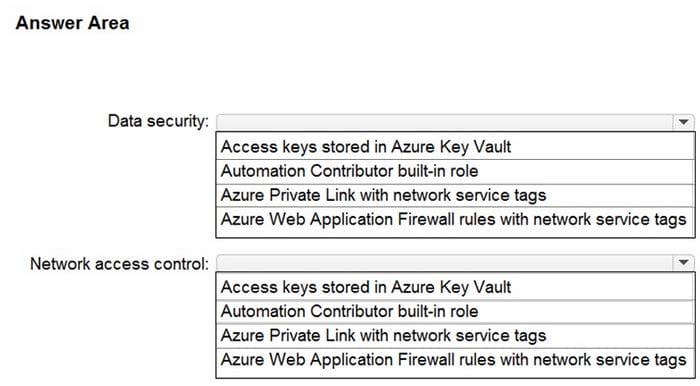Choose Automation Contributor role under Network access control
The image size is (700, 386).
click(x=455, y=311)
